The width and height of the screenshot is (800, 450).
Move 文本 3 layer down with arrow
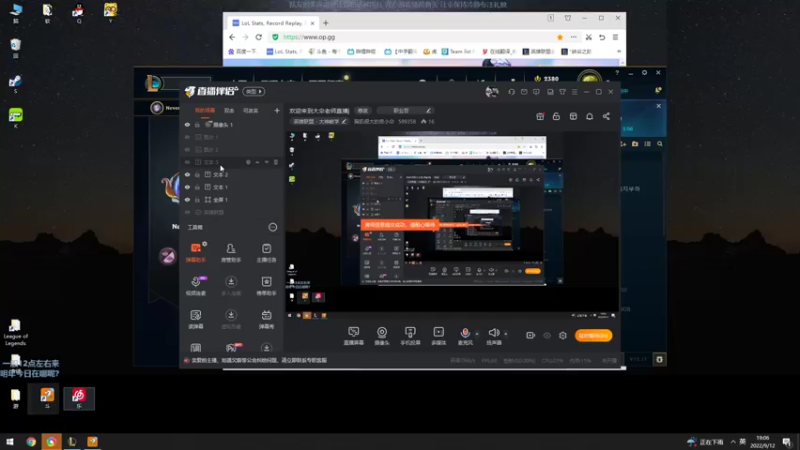[x=266, y=162]
